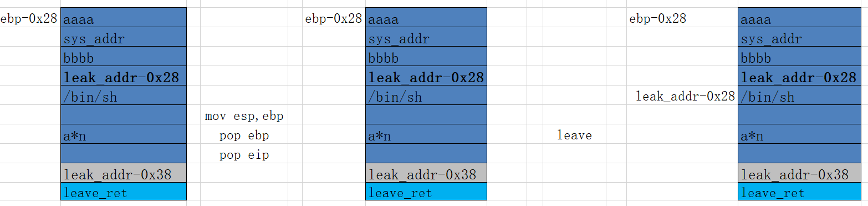This screenshot has width=868, height=206.
Task: Select 'bbbb' cell in the leftmost stack
Action: 124,57
